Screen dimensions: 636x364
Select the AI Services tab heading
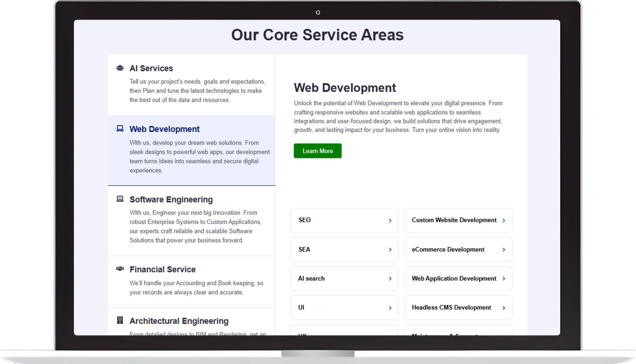point(151,68)
